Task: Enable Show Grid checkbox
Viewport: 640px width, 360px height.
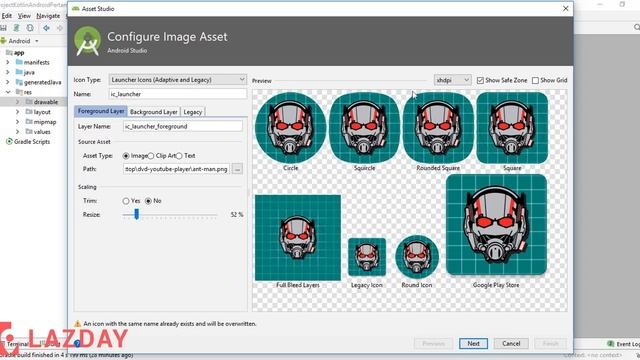Action: pyautogui.click(x=536, y=80)
